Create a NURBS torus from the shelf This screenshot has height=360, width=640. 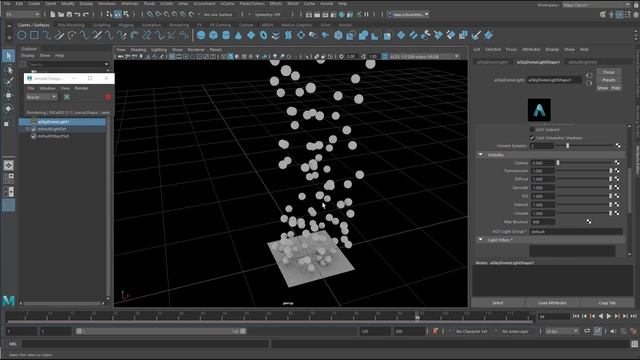263,36
